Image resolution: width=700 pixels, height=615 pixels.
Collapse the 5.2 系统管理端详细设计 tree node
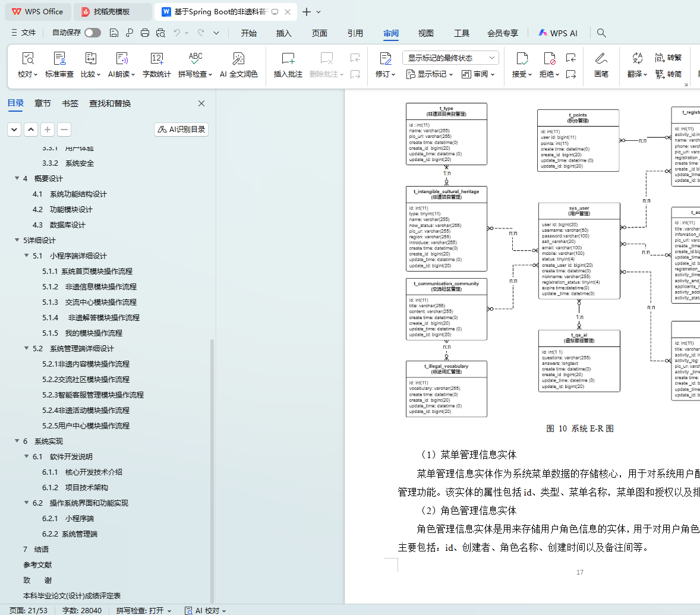pyautogui.click(x=27, y=349)
